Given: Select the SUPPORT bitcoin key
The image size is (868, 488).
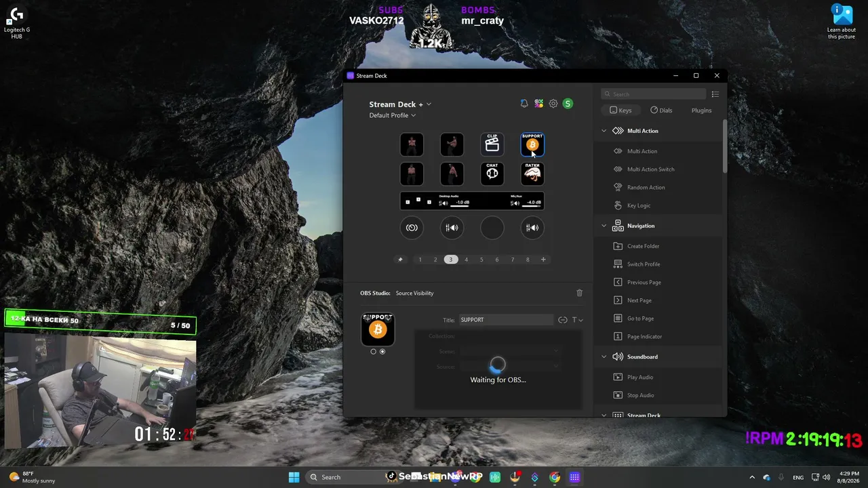Looking at the screenshot, I should pyautogui.click(x=532, y=144).
